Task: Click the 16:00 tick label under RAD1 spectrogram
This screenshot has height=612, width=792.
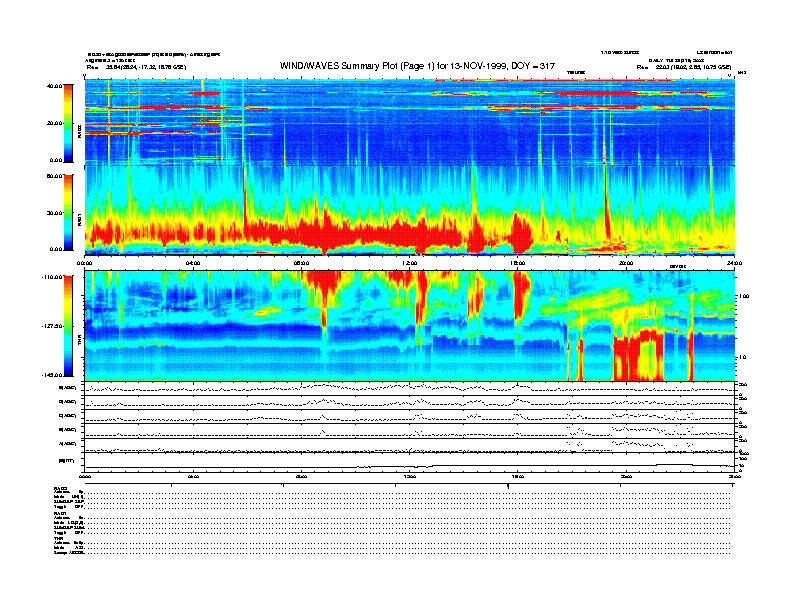Action: pos(518,263)
